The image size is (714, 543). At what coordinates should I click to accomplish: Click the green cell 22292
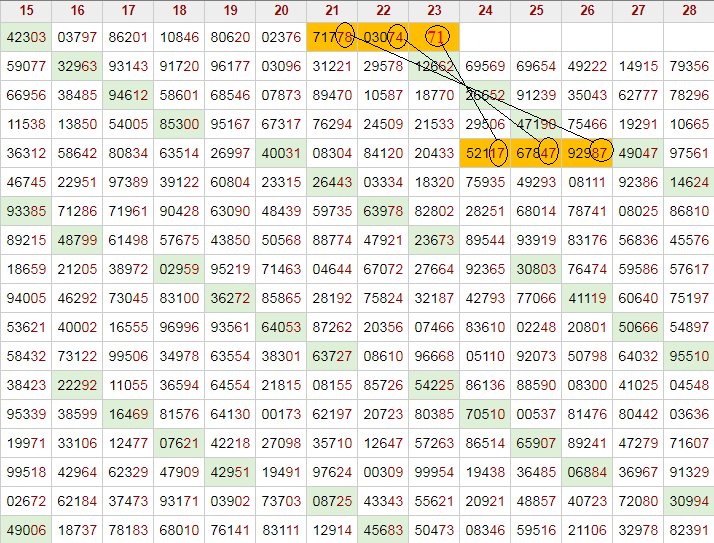click(77, 385)
